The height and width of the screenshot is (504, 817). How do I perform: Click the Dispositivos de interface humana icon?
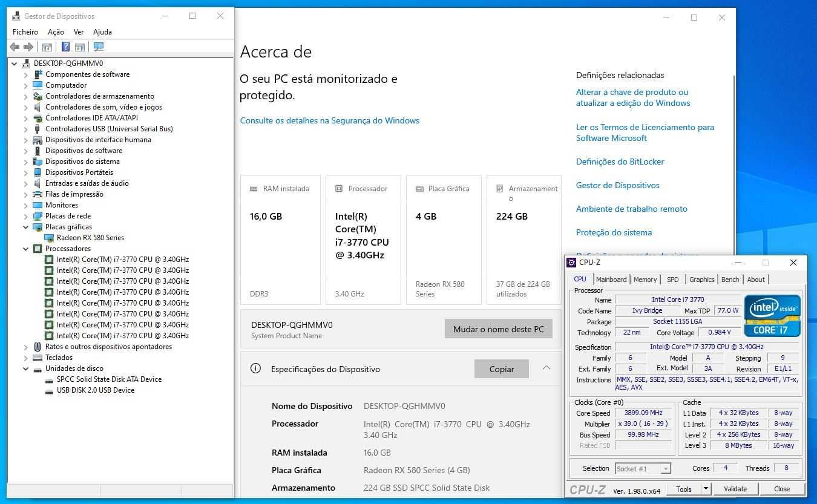38,140
